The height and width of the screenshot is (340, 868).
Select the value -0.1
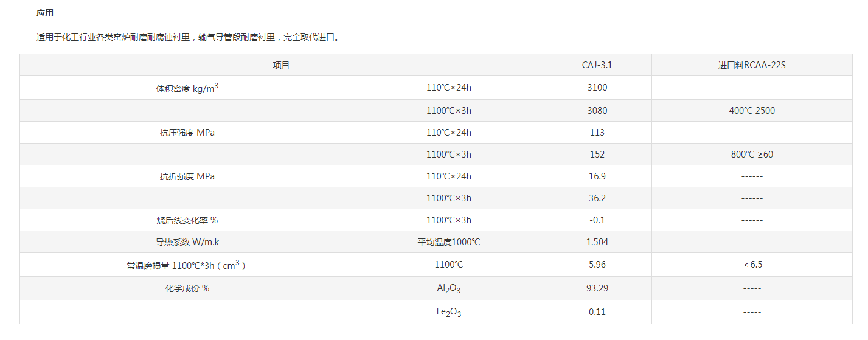coord(597,220)
